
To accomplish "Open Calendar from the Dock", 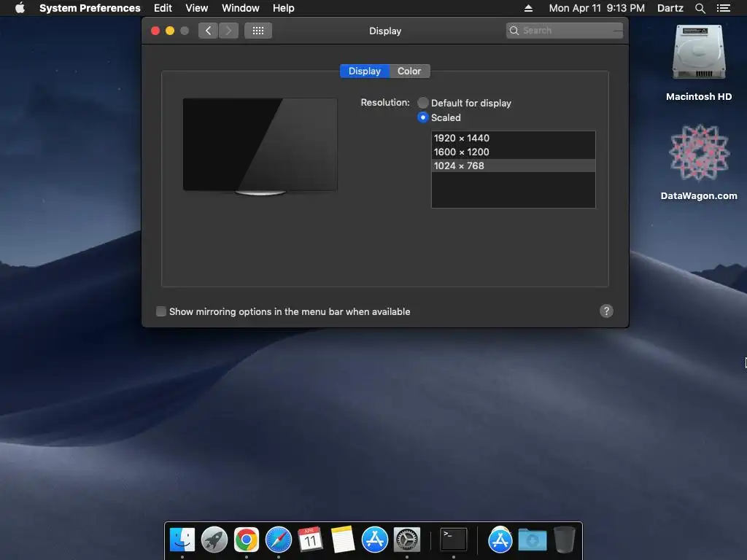I will (310, 540).
